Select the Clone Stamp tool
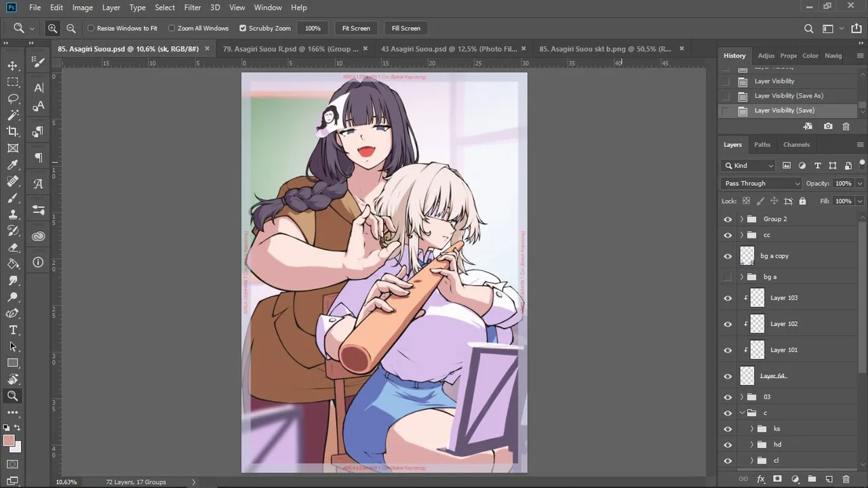 click(13, 214)
